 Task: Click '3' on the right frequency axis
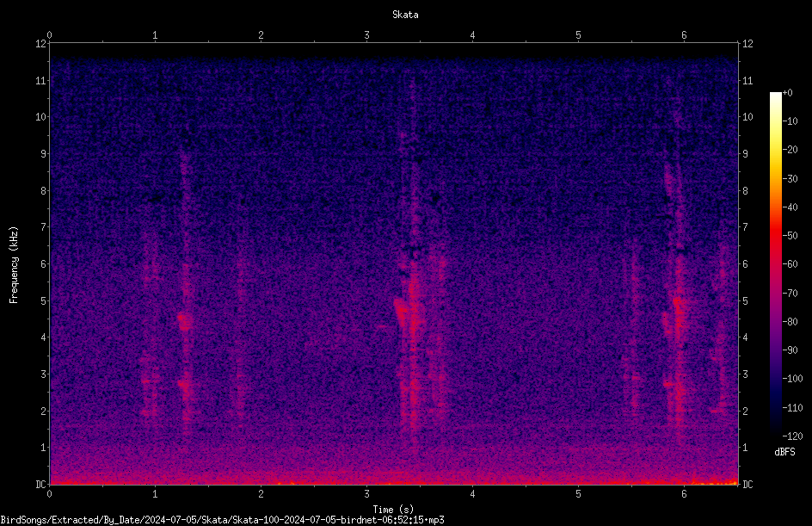745,374
